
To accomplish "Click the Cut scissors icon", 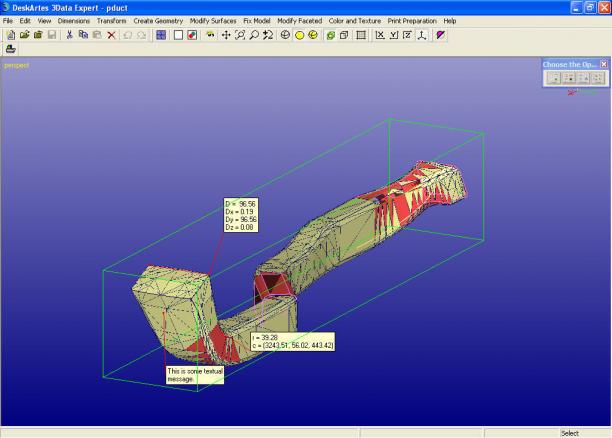I will tap(69, 35).
